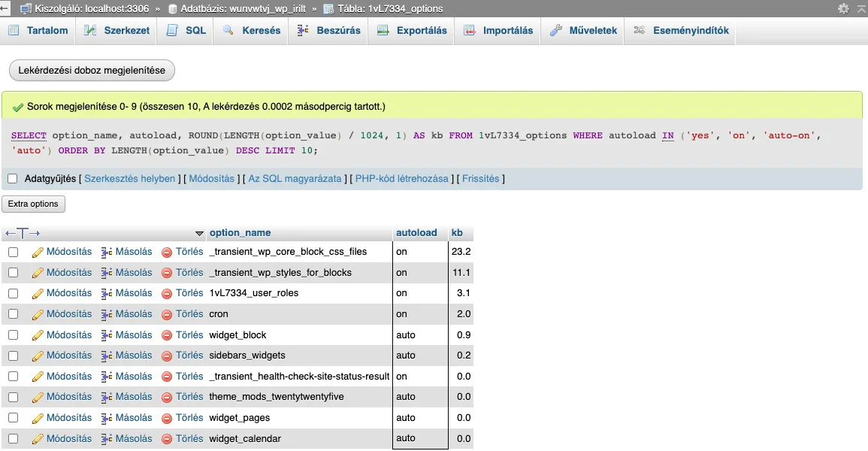Click the page settings gear icon
The image size is (868, 451).
[843, 8]
